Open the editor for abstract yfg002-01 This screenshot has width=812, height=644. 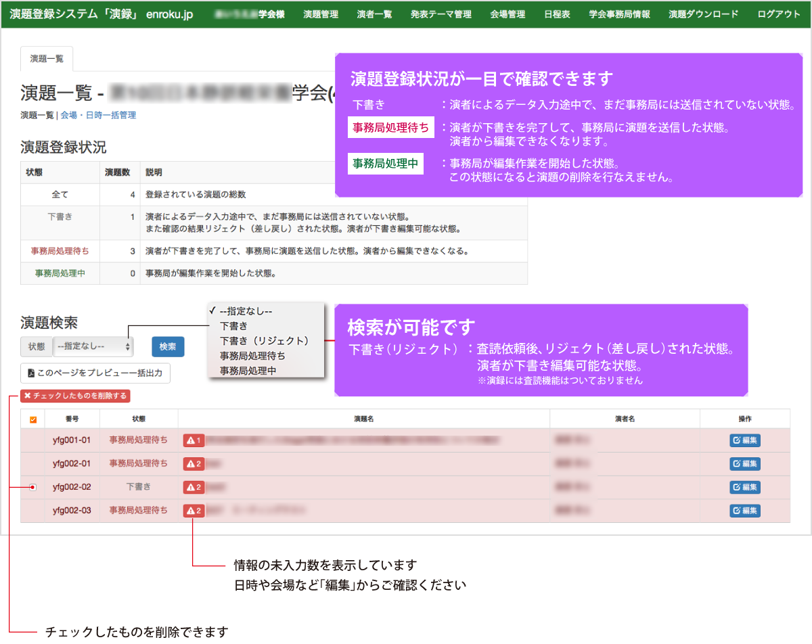pos(744,464)
